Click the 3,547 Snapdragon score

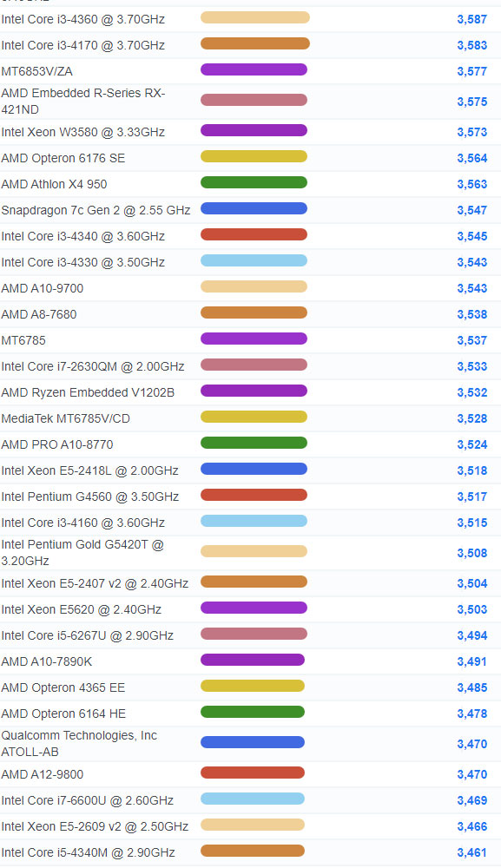pyautogui.click(x=472, y=210)
